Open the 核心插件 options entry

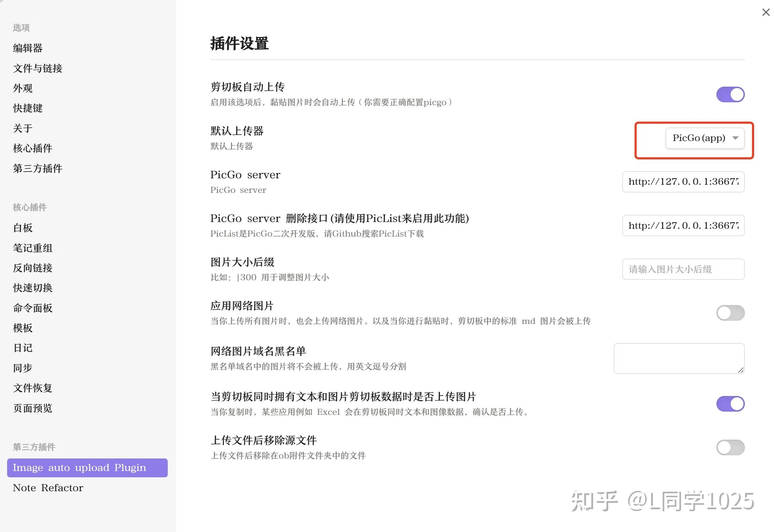(33, 148)
